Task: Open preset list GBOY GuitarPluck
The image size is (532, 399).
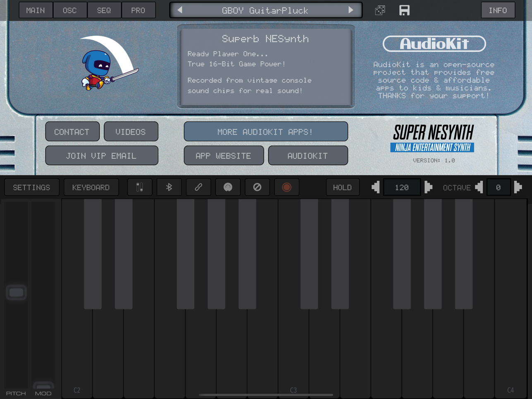Action: coord(265,11)
